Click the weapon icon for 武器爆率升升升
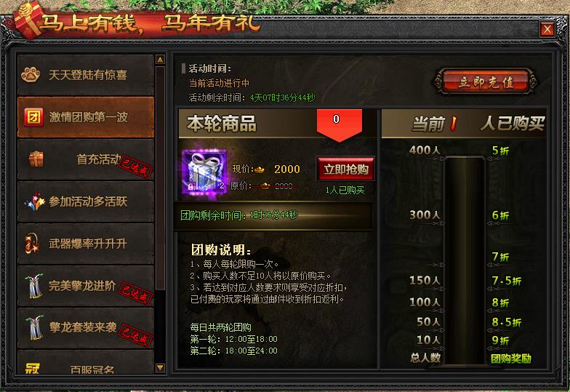 click(32, 244)
